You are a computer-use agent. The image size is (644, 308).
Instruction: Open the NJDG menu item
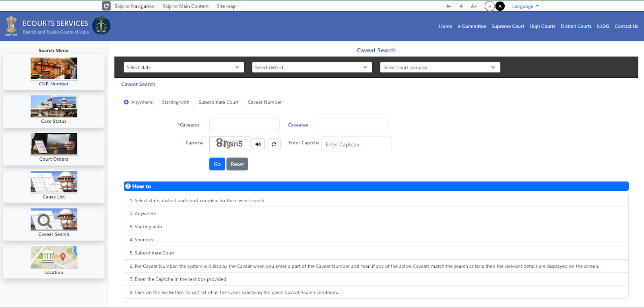click(603, 27)
